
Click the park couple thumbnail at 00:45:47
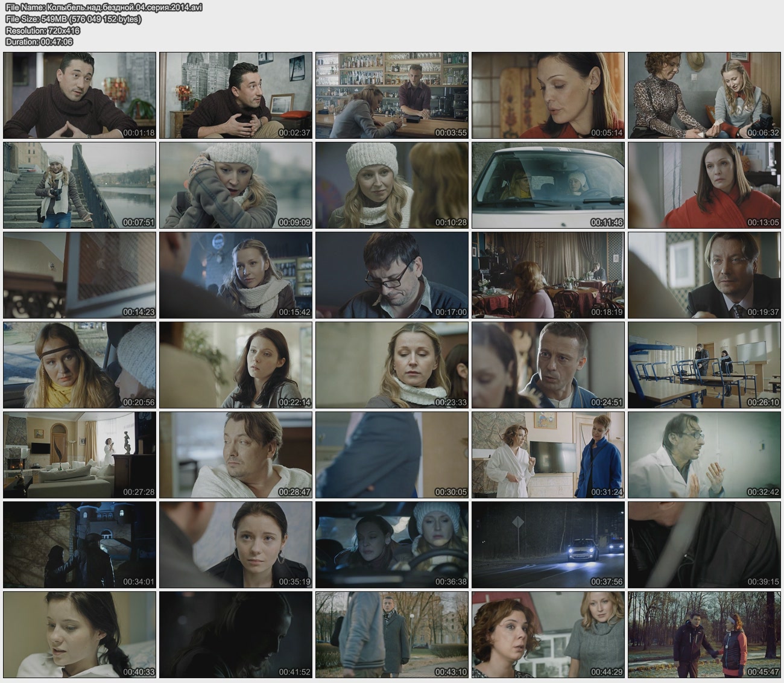pos(704,635)
